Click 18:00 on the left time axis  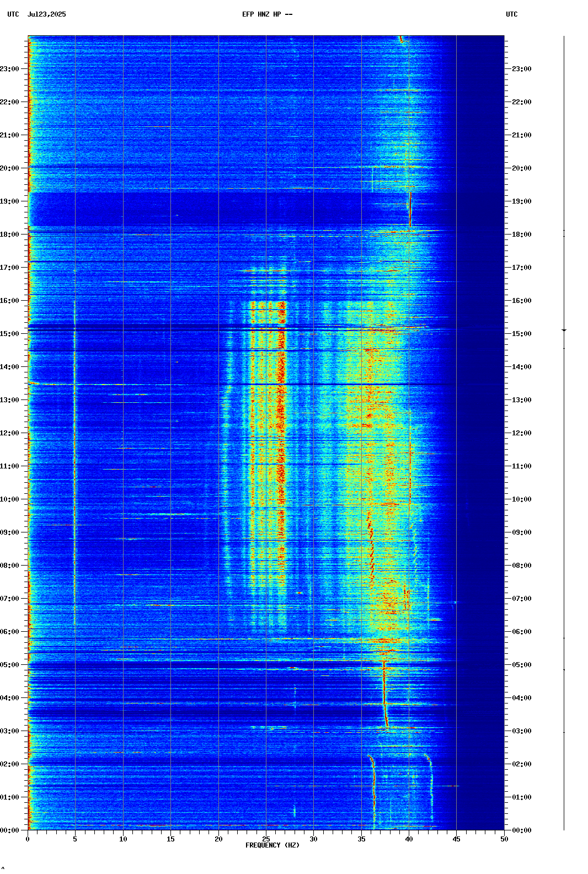pos(9,235)
